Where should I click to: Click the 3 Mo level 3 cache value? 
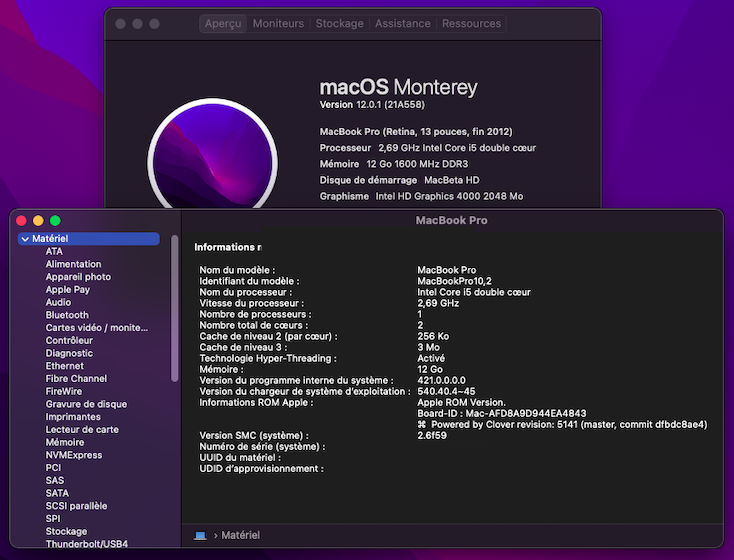click(428, 347)
